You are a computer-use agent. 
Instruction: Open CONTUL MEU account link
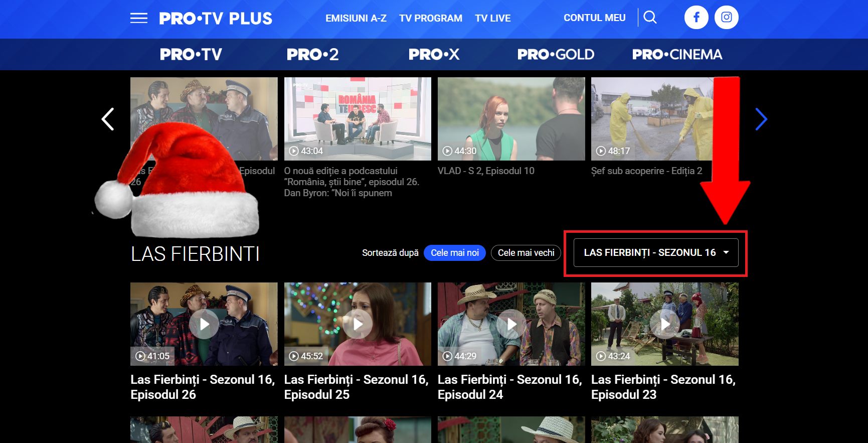click(595, 18)
